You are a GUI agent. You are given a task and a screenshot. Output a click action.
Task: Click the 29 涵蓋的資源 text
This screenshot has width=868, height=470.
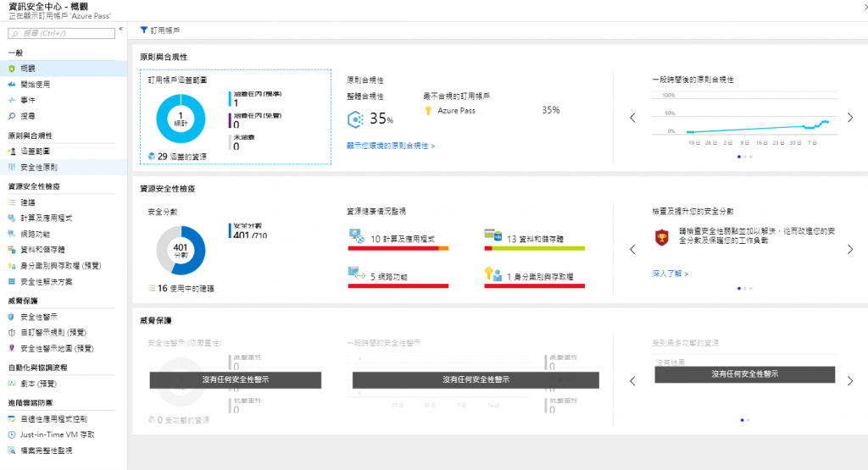point(181,157)
